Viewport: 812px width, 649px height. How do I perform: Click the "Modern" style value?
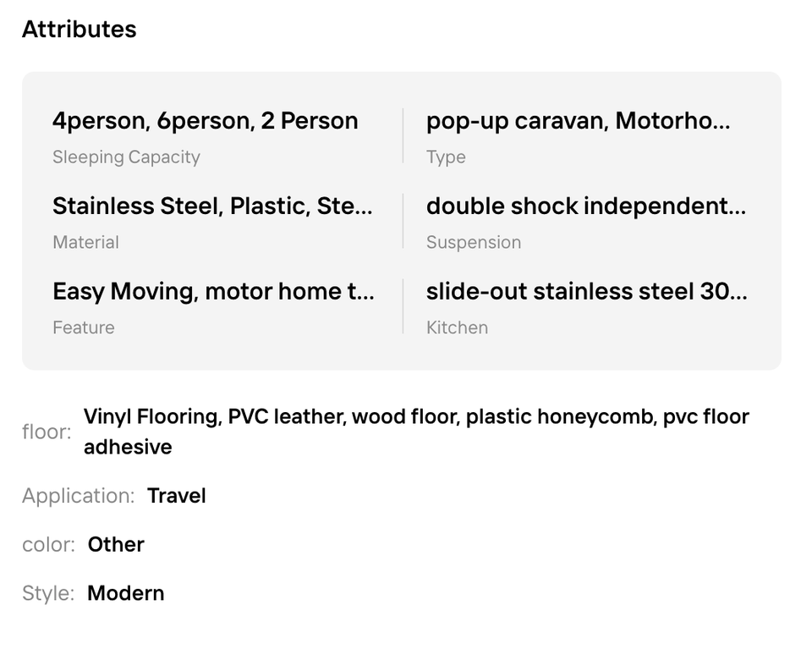coord(126,594)
